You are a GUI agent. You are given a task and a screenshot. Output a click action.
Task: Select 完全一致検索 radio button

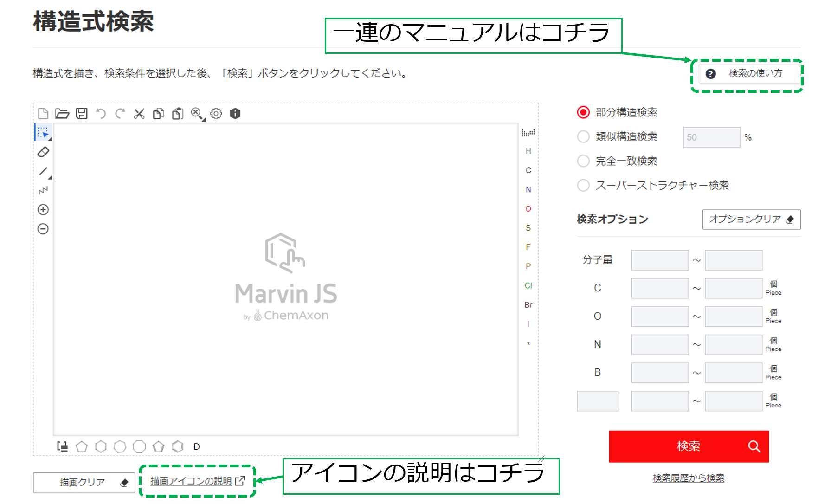pos(583,161)
